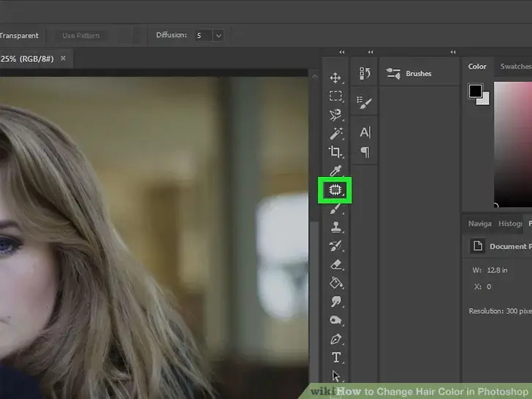Select the Horizontal Type tool

coord(335,357)
